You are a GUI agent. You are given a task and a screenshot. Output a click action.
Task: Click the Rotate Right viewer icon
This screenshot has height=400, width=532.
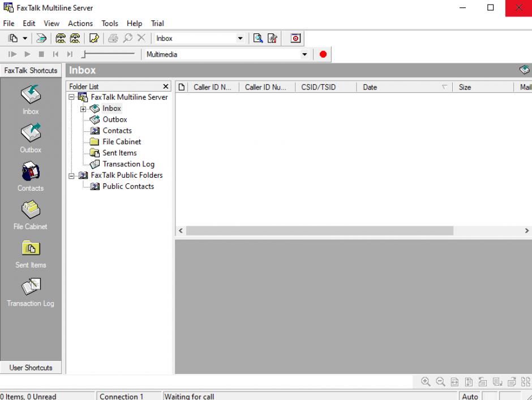pos(512,382)
